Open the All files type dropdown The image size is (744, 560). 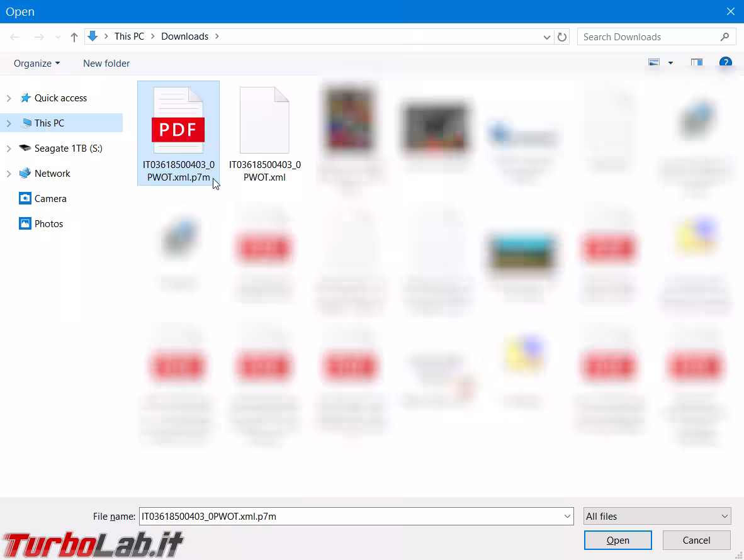(x=657, y=517)
